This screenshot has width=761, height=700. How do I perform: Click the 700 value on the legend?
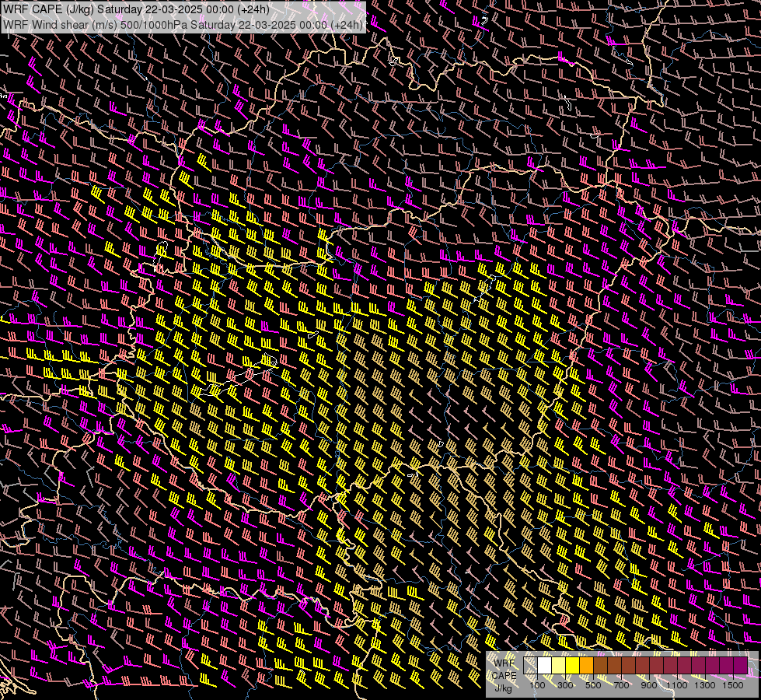pyautogui.click(x=621, y=685)
